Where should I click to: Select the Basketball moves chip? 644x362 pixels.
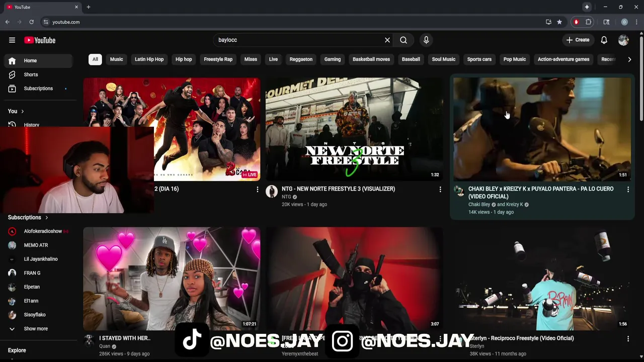[x=371, y=59]
